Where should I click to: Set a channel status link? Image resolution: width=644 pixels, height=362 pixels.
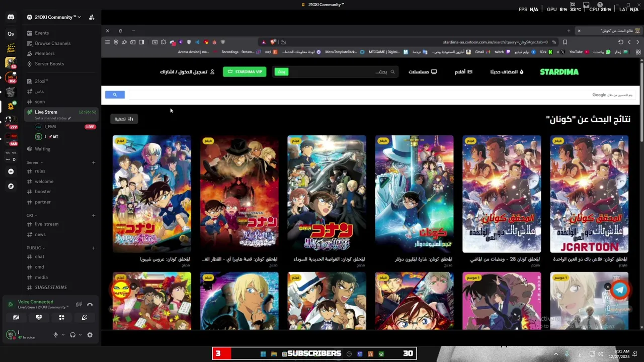(53, 118)
